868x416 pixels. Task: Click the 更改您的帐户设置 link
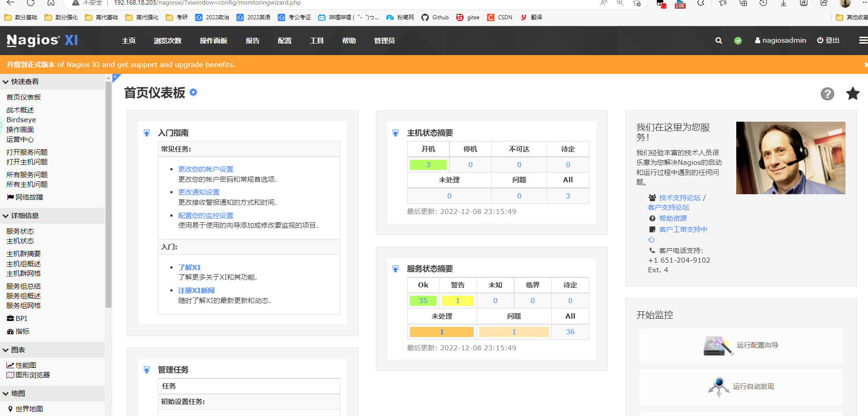coord(206,169)
